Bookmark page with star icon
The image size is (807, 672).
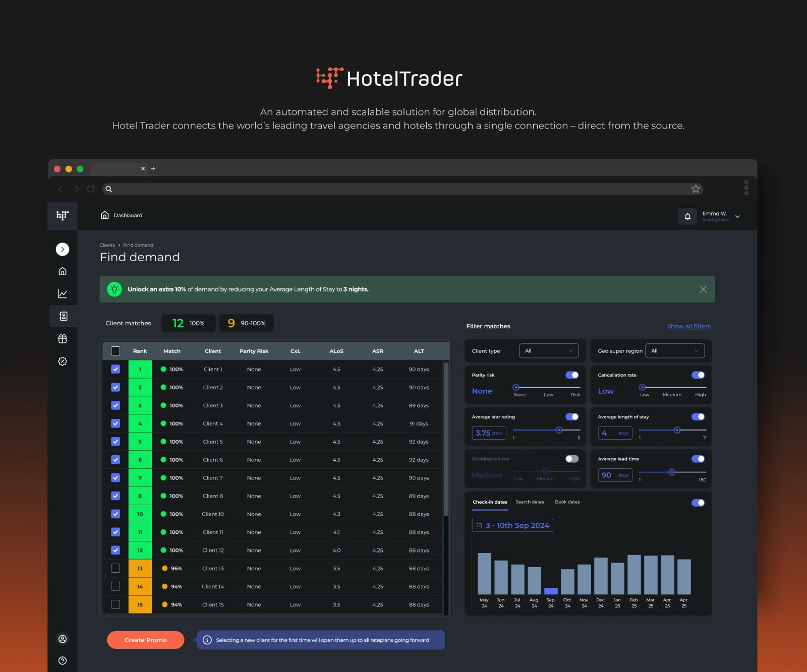click(x=696, y=189)
